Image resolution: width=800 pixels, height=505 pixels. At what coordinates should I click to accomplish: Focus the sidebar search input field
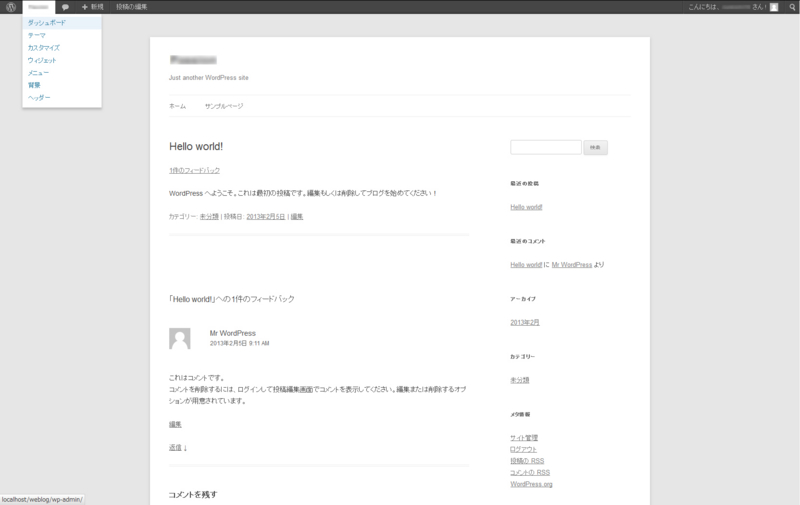[x=546, y=147]
